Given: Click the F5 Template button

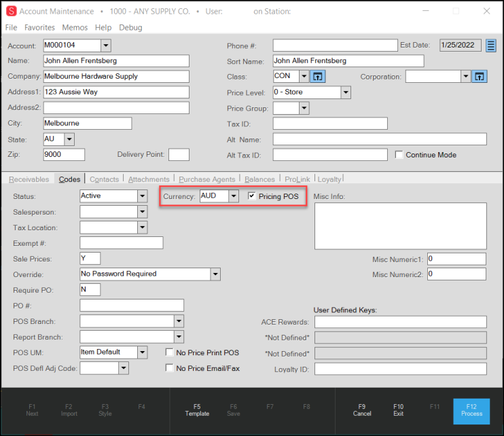Looking at the screenshot, I should (x=197, y=410).
